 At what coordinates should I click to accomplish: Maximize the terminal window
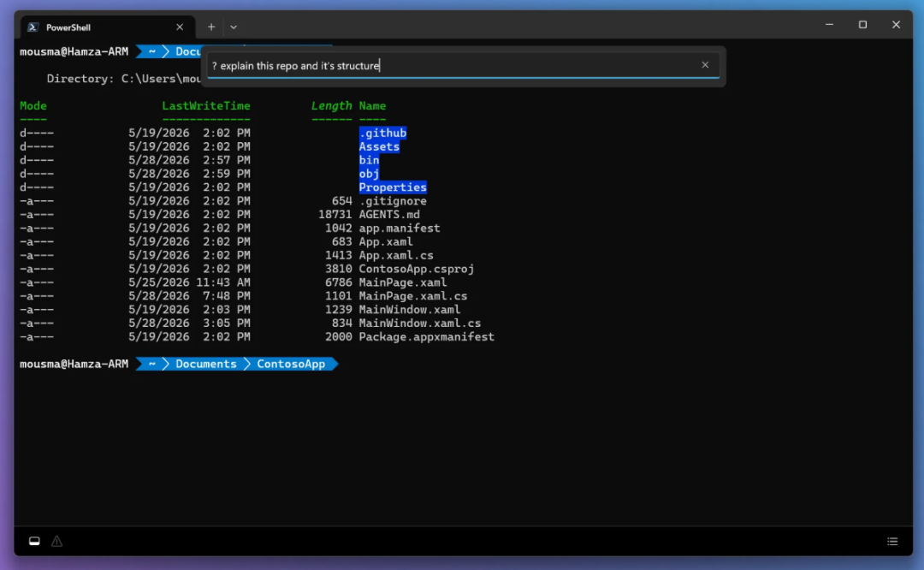coord(862,25)
